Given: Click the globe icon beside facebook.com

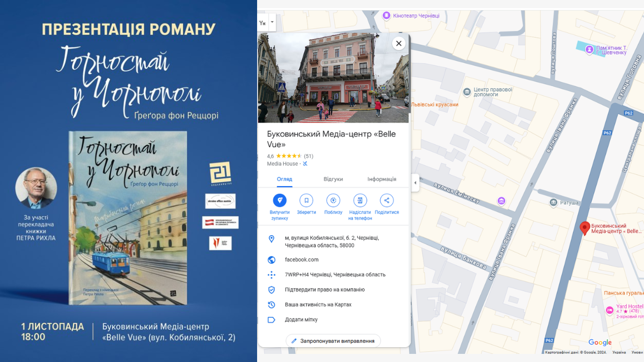Looking at the screenshot, I should coord(271,260).
